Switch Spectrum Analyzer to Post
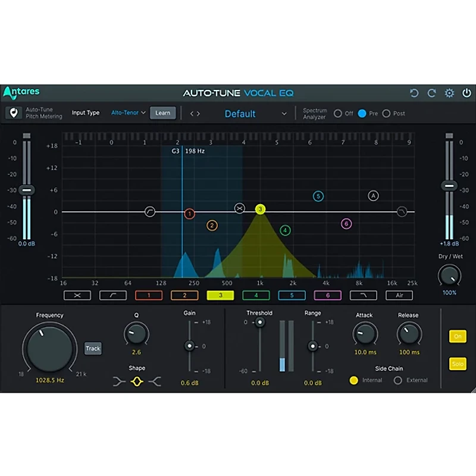Image resolution: width=476 pixels, height=476 pixels. [387, 112]
